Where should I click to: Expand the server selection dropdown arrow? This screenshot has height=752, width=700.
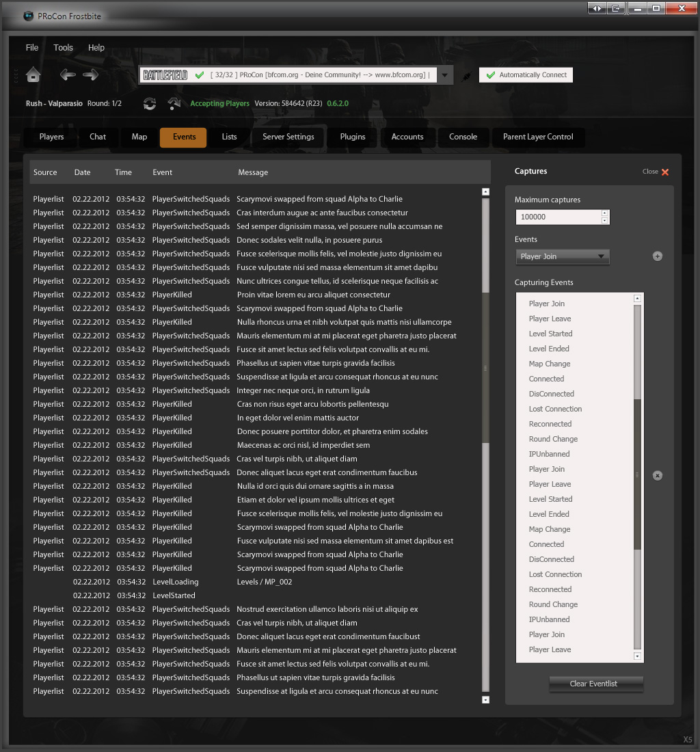[445, 75]
